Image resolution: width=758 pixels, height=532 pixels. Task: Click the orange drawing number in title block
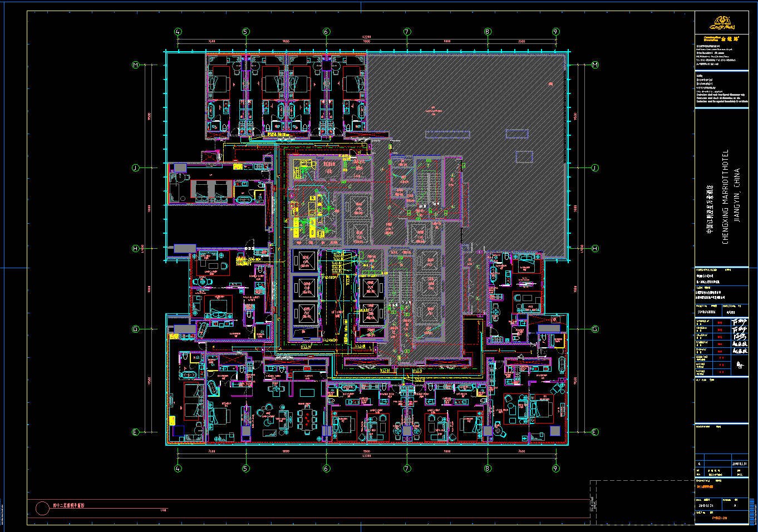click(720, 519)
